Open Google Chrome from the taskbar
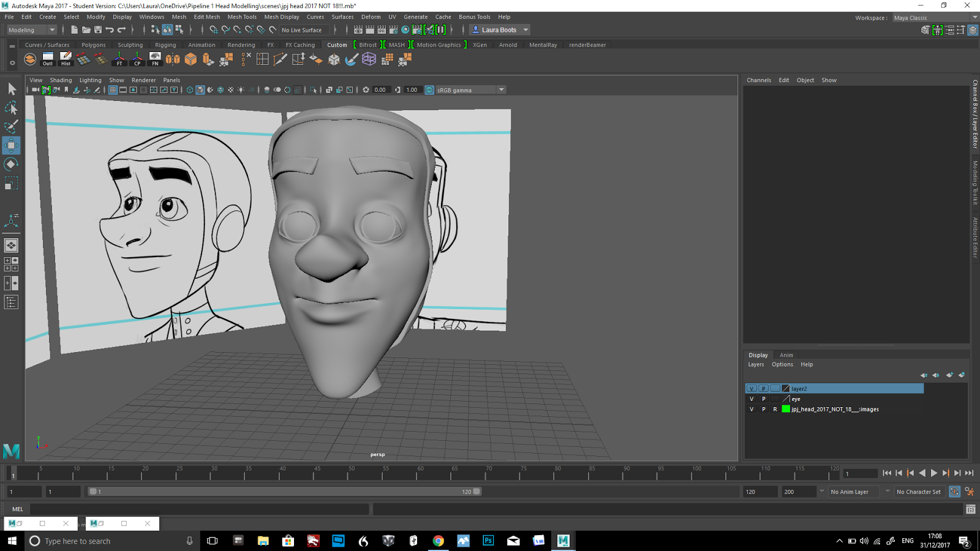Viewport: 980px width, 551px height. click(x=438, y=541)
